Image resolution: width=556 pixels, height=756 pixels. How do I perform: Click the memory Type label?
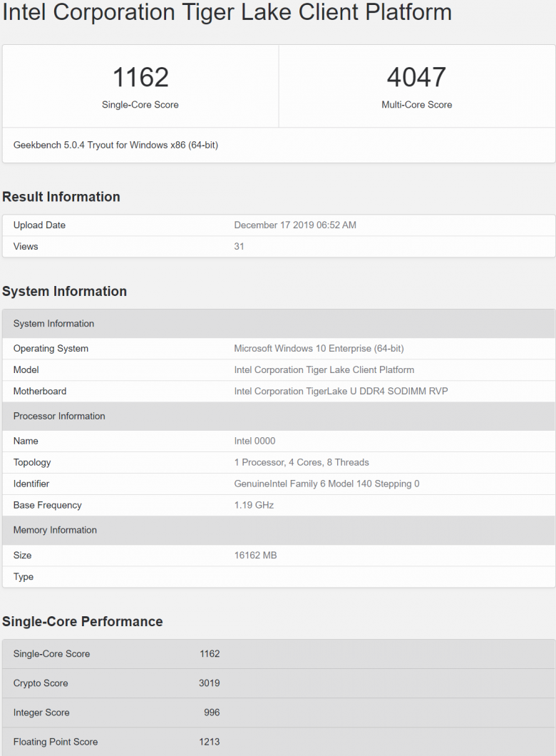click(23, 577)
